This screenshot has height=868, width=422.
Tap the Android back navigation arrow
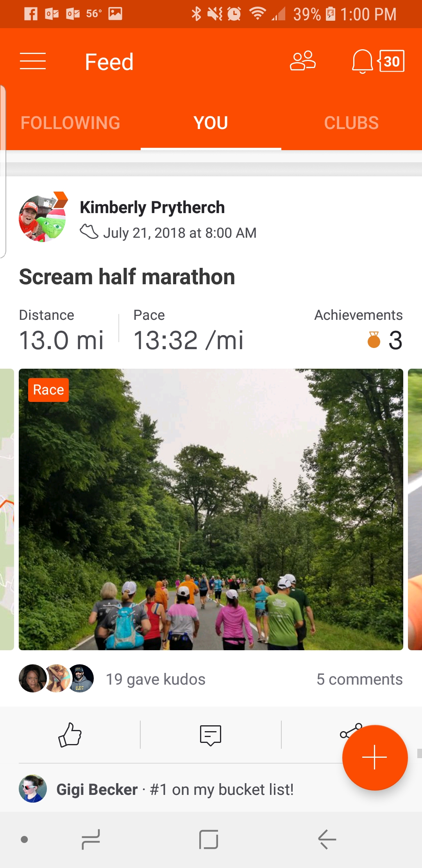(x=327, y=839)
